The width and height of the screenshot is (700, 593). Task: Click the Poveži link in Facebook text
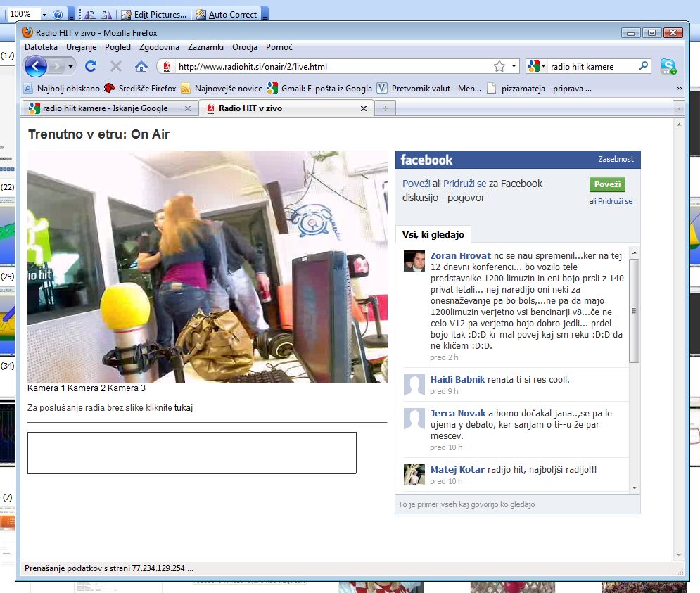416,184
